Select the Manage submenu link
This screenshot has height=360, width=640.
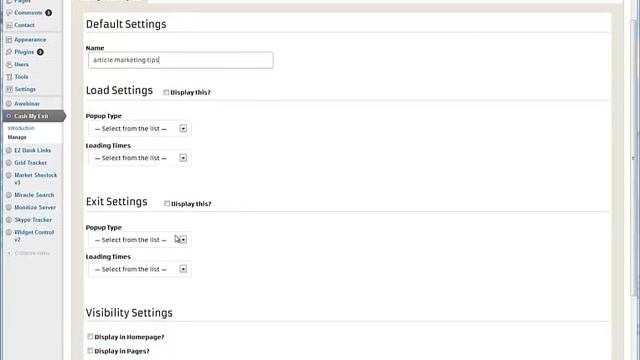point(17,137)
